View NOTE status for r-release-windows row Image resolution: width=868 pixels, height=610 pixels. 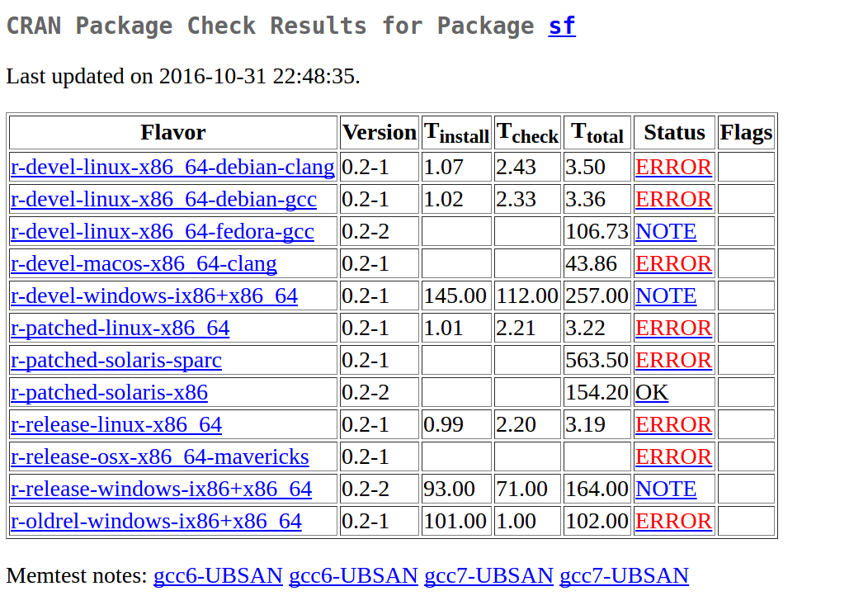(665, 489)
